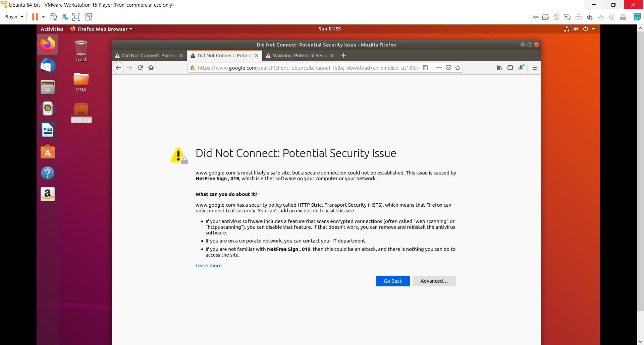
Task: Open the Firefox hamburger menu
Action: [535, 68]
